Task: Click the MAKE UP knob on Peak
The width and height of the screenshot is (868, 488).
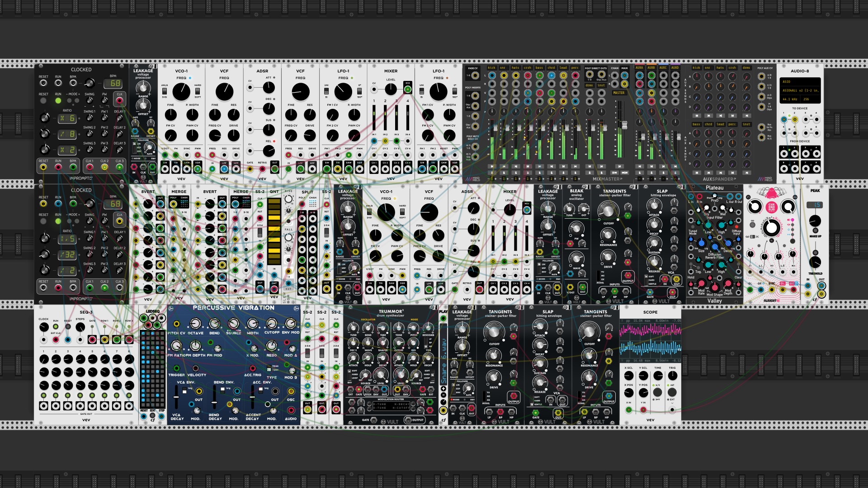Action: (x=815, y=221)
